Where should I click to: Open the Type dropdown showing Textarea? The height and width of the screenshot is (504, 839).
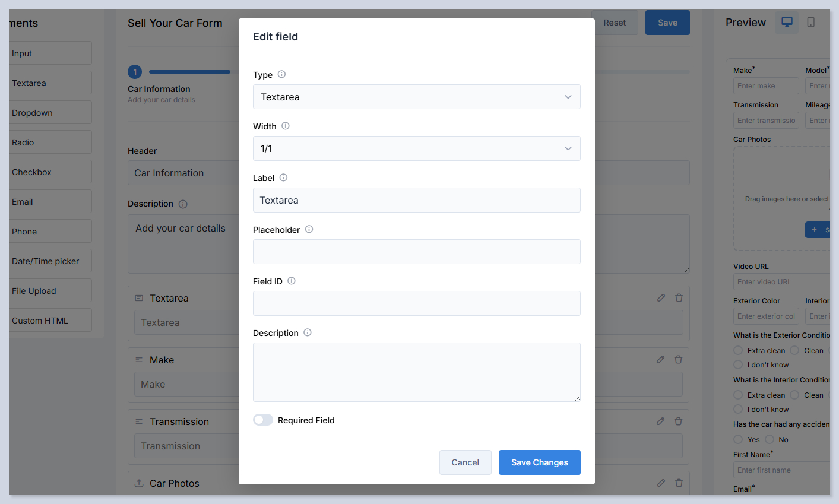[416, 97]
